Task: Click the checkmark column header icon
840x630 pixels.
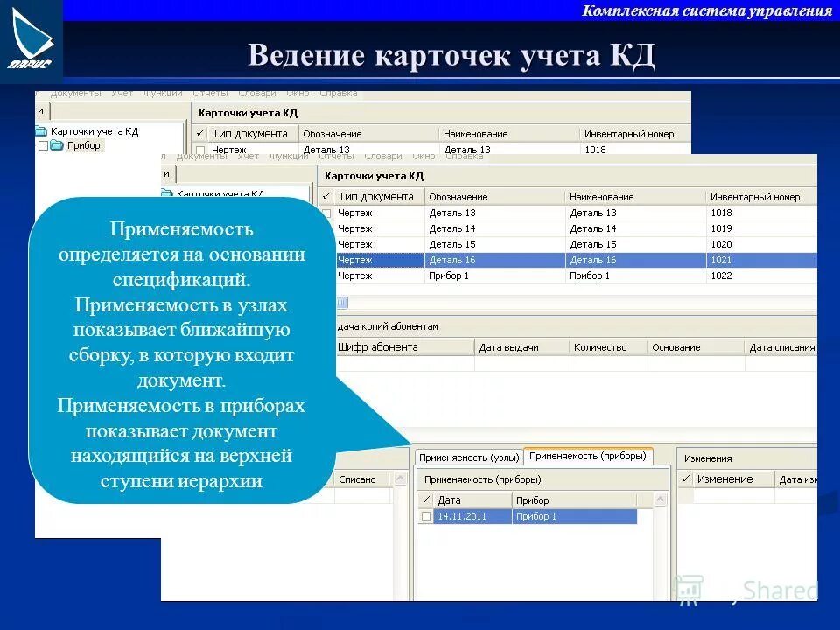Action: coord(327,198)
